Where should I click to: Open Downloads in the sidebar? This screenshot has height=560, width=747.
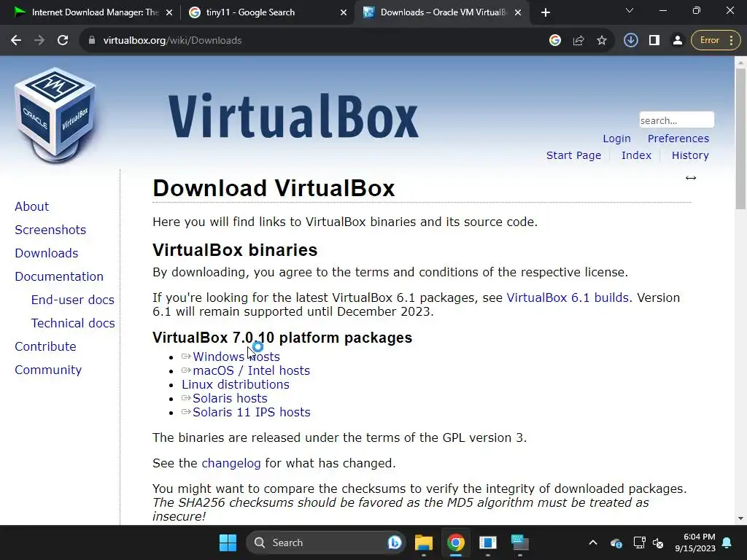tap(46, 253)
